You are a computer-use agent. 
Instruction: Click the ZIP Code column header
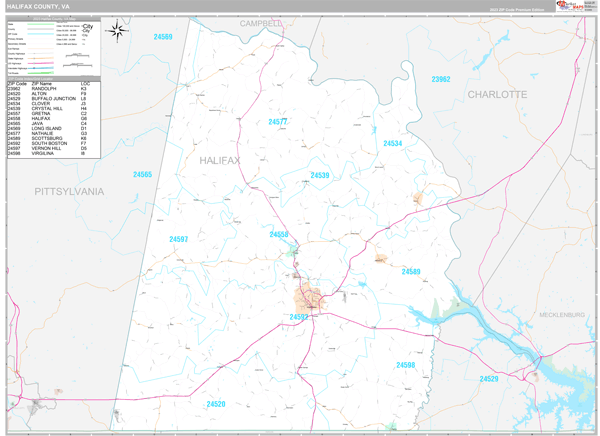17,83
